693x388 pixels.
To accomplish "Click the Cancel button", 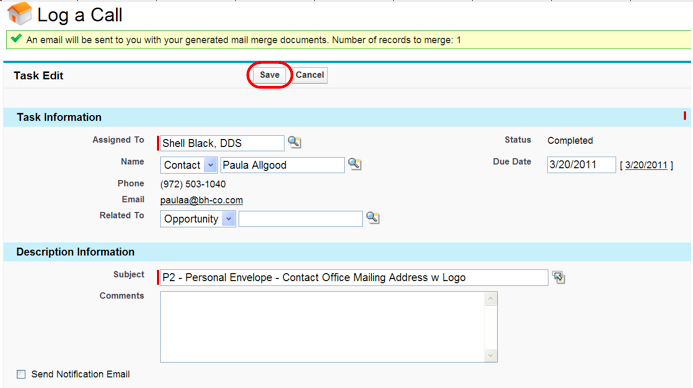I will pos(310,75).
